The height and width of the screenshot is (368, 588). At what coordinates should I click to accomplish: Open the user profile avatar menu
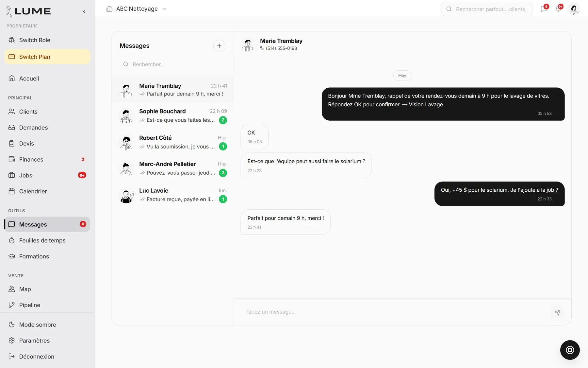coord(574,9)
